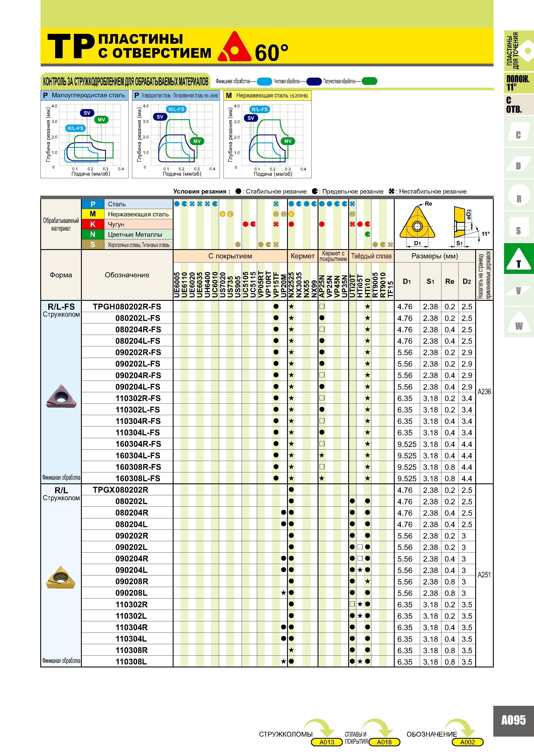Click the blue P steel material swatch

pyautogui.click(x=93, y=204)
